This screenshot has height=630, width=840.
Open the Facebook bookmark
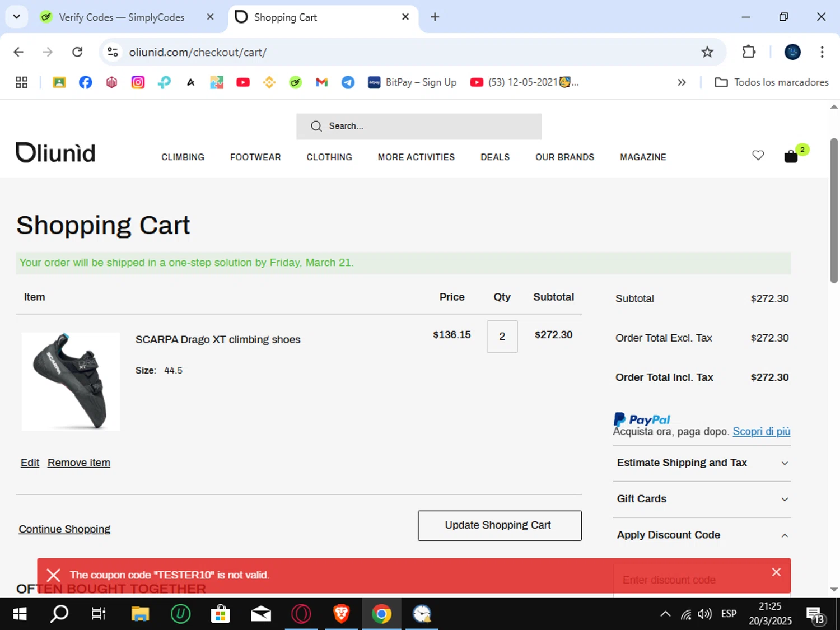85,82
